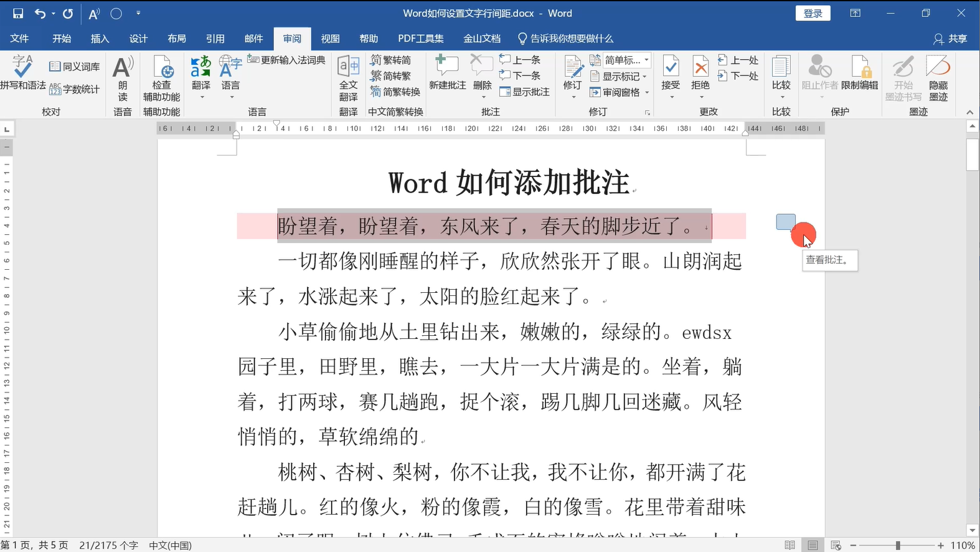Start Read Aloud (朗读)
Image resolution: width=980 pixels, height=552 pixels.
123,79
